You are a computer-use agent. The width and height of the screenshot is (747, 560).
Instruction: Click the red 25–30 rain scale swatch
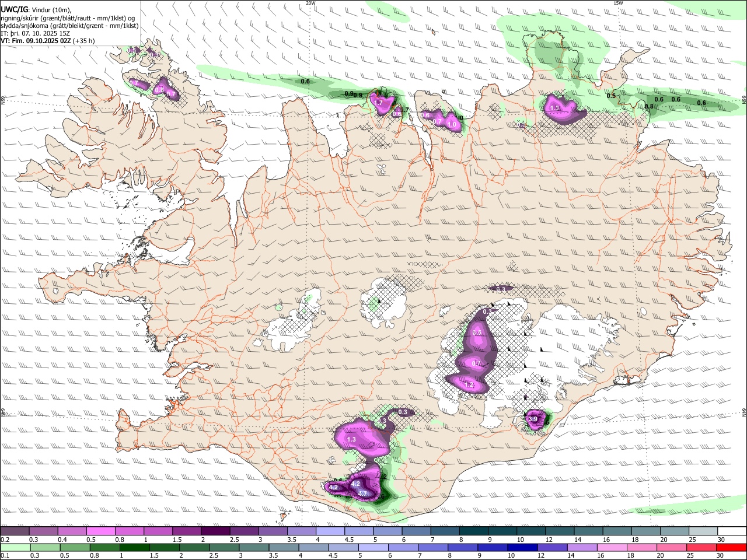[x=702, y=547]
